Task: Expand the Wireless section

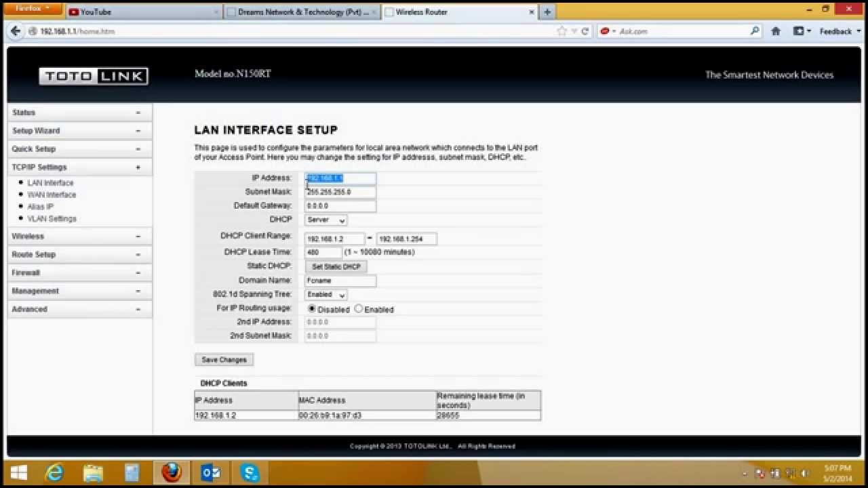Action: click(x=79, y=237)
